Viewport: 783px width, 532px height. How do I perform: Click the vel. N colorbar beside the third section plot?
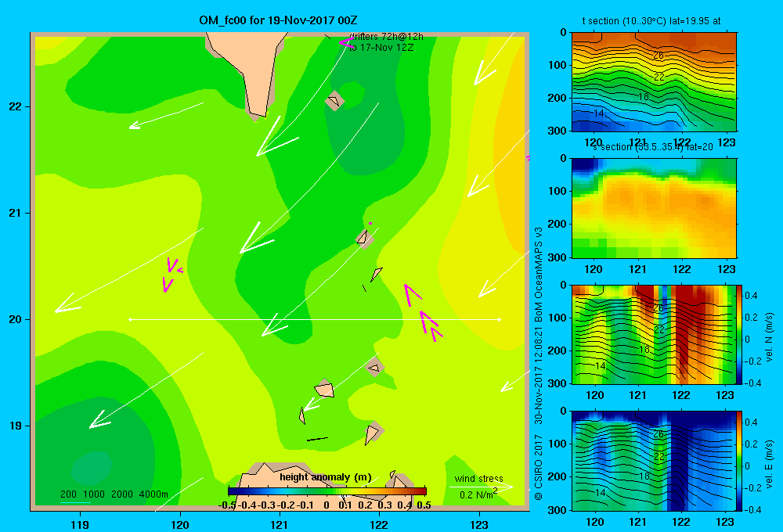coord(739,334)
